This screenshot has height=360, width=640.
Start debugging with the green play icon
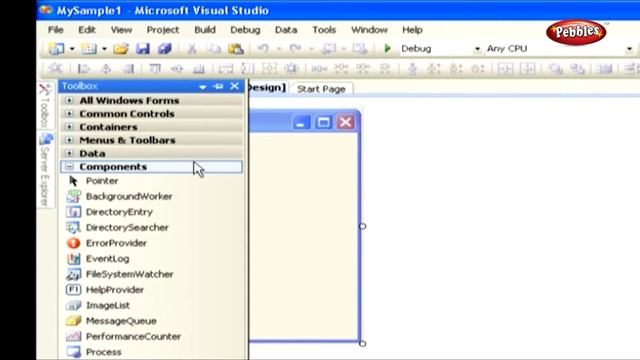click(387, 49)
